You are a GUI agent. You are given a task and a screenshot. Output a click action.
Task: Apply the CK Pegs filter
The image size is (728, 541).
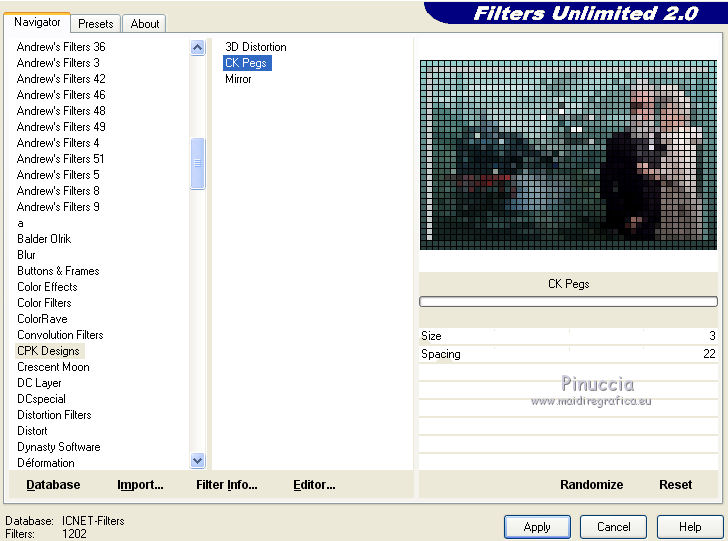coord(537,527)
